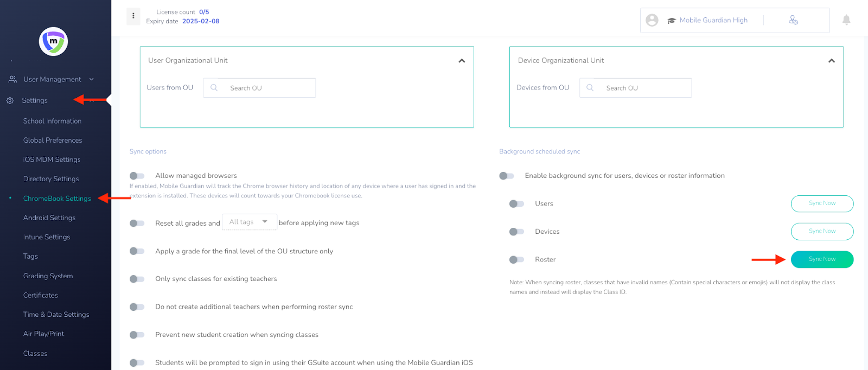The width and height of the screenshot is (868, 370).
Task: Click the Settings gear icon in sidebar
Action: (10, 100)
